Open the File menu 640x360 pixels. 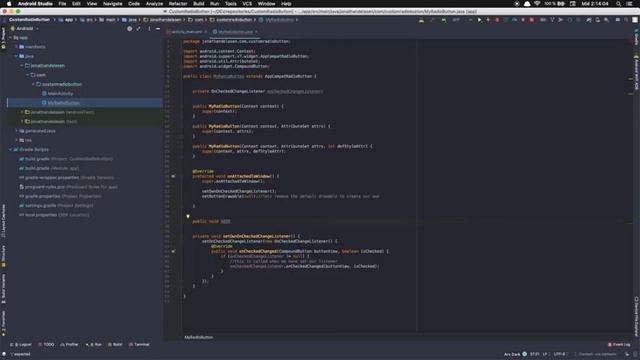[62, 4]
